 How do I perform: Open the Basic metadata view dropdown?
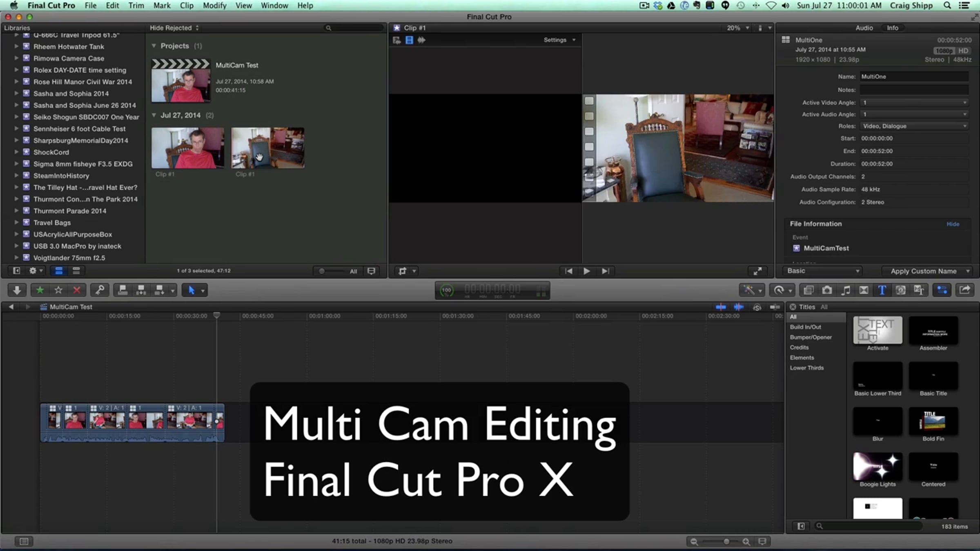[x=822, y=271]
